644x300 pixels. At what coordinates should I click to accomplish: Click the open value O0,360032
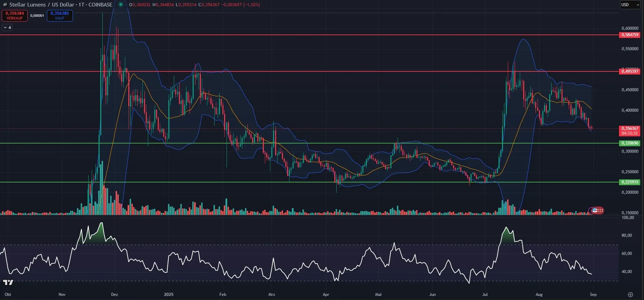click(x=140, y=5)
